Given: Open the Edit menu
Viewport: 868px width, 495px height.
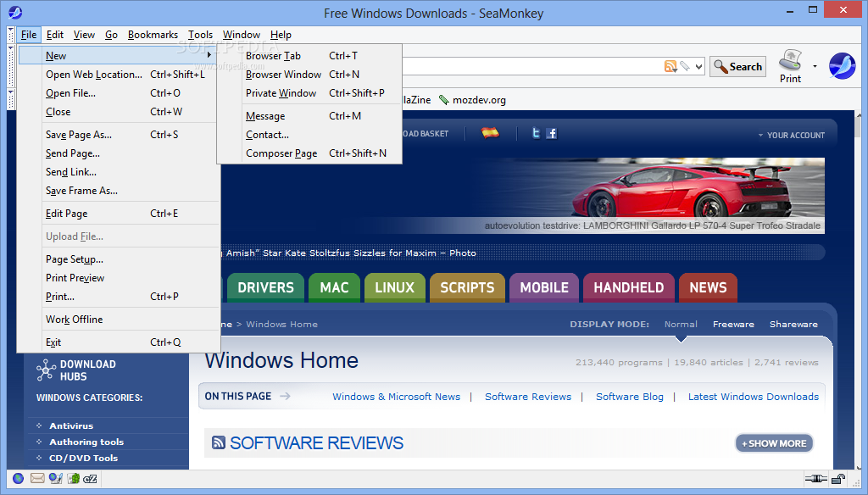Looking at the screenshot, I should coord(55,35).
